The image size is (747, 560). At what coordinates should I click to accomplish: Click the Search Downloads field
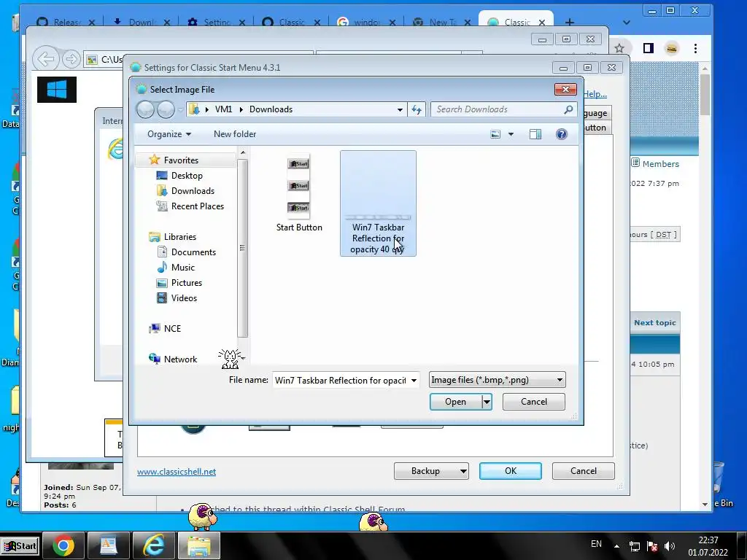tap(498, 109)
